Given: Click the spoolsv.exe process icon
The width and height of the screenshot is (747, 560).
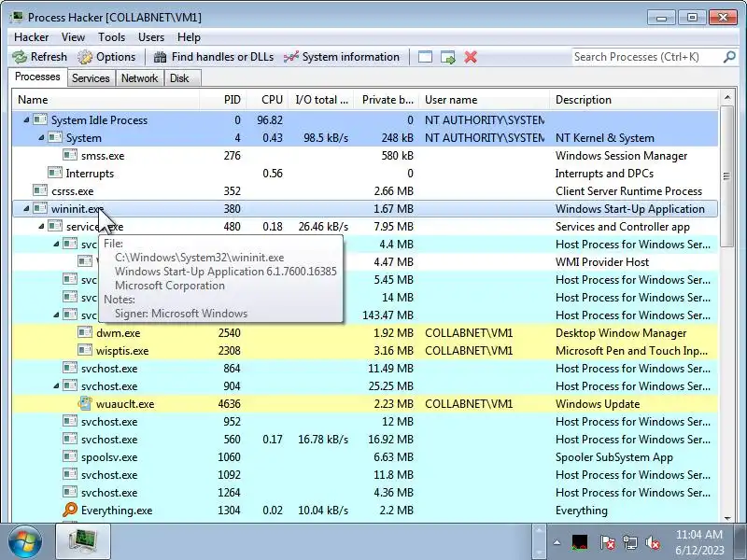Looking at the screenshot, I should pyautogui.click(x=69, y=456).
